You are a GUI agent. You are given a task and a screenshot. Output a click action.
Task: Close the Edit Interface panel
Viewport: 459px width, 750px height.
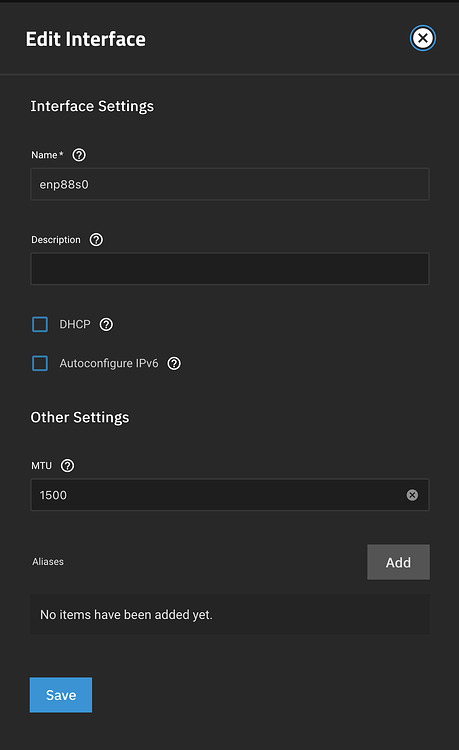tap(423, 38)
